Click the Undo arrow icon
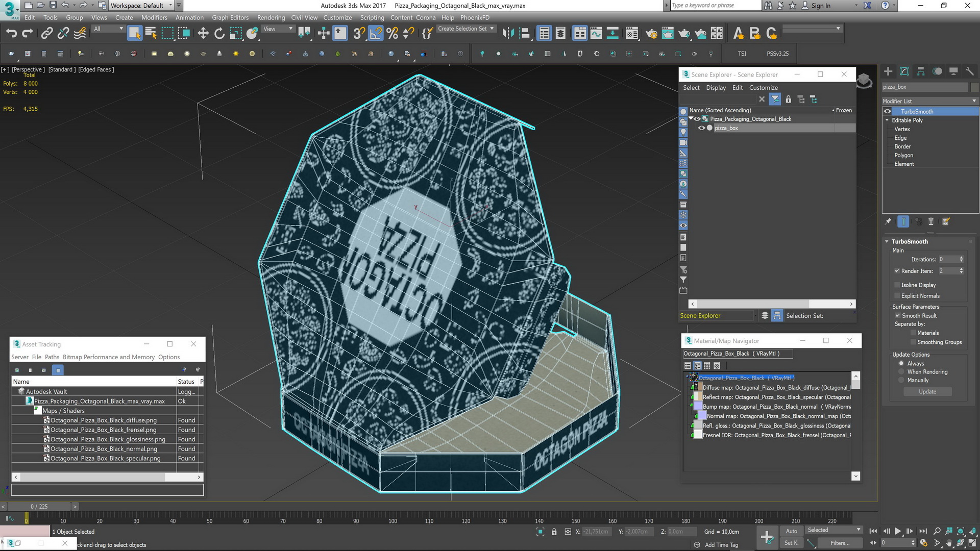This screenshot has width=980, height=551. (11, 34)
